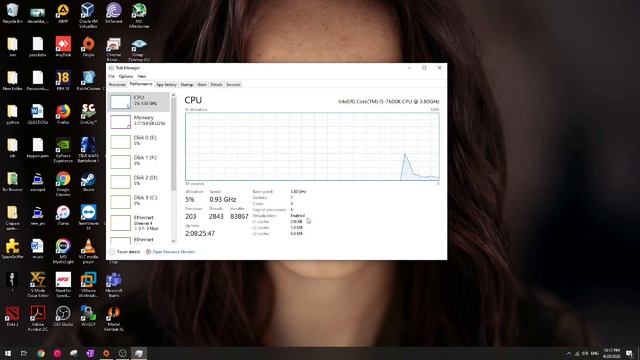Select the FIFA 18 desktop icon

63,80
